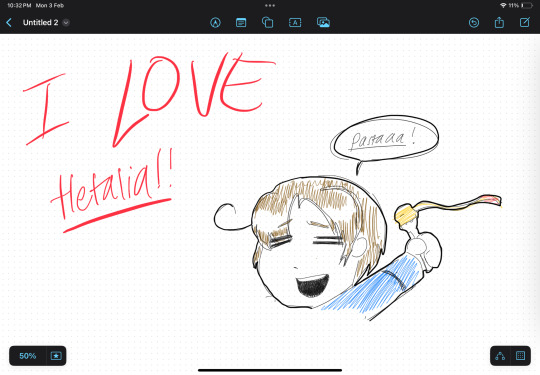Toggle connector lines icon
540x375 pixels.
(x=500, y=356)
